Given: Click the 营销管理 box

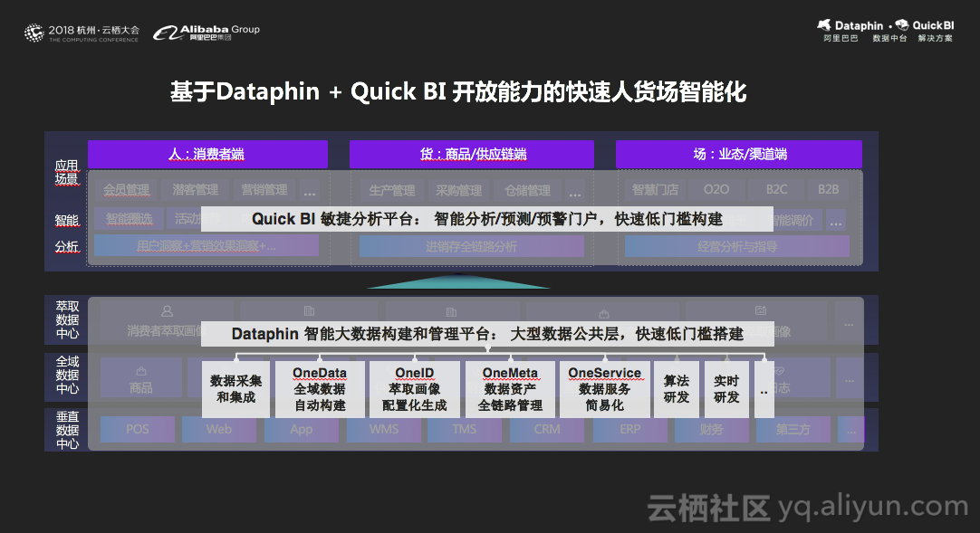Looking at the screenshot, I should pyautogui.click(x=264, y=190).
